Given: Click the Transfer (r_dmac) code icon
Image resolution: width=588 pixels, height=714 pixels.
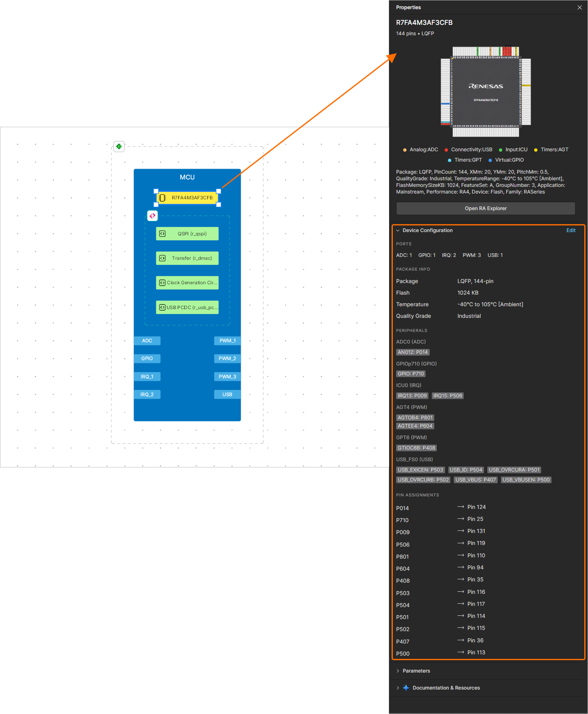Looking at the screenshot, I should coord(162,258).
